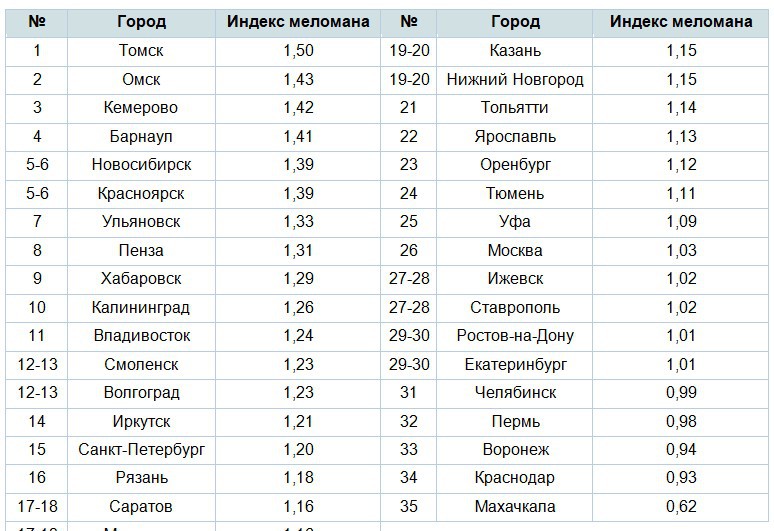The height and width of the screenshot is (531, 774).
Task: Select the 'Махачкала' city cell
Action: pyautogui.click(x=515, y=506)
